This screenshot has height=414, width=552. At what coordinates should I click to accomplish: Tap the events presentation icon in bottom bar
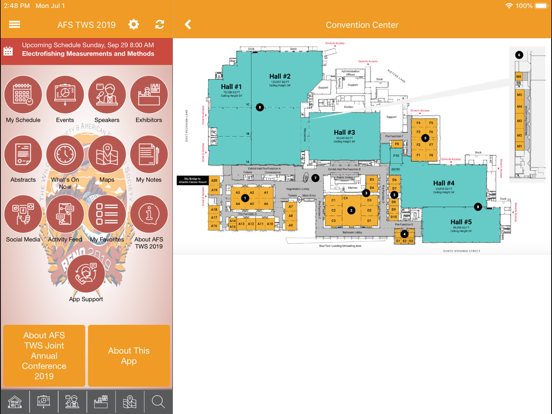(x=44, y=402)
